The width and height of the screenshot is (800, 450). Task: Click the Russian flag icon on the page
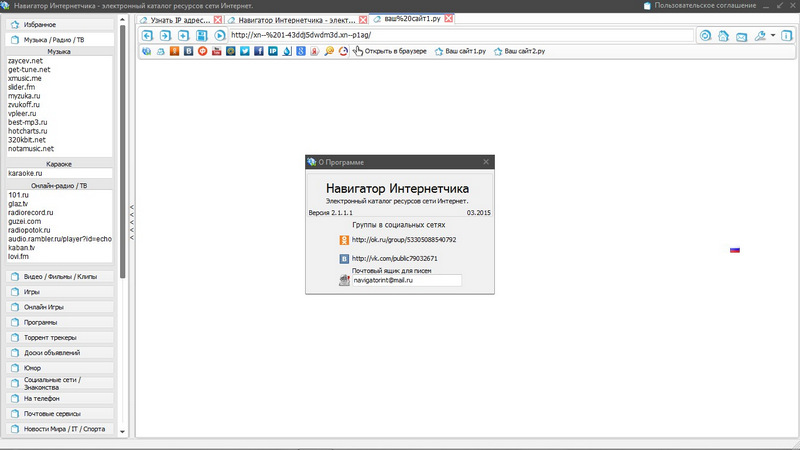735,250
